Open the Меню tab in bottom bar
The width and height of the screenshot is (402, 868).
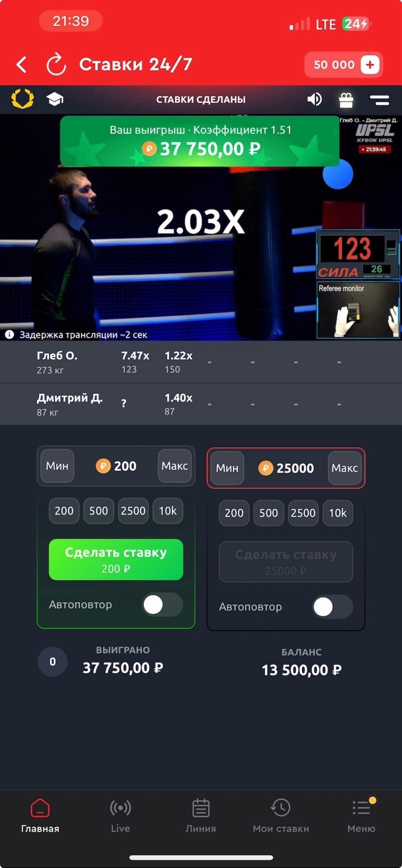[x=362, y=816]
